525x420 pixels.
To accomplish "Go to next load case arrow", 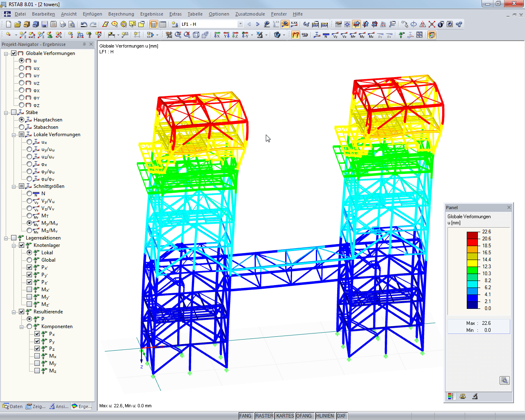I will (x=258, y=24).
